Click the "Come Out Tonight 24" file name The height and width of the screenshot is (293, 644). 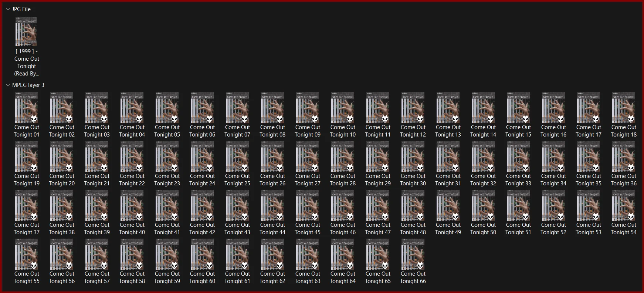pyautogui.click(x=202, y=180)
